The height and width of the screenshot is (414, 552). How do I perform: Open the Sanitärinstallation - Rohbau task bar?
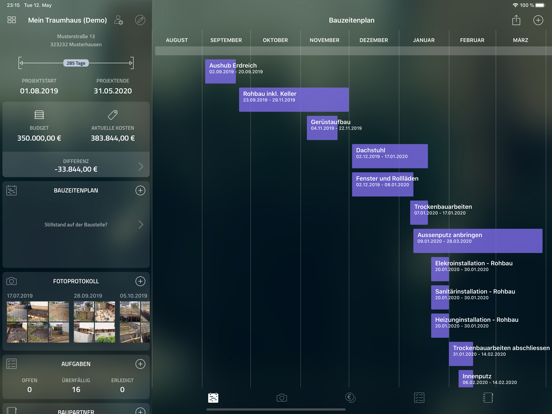click(440, 297)
